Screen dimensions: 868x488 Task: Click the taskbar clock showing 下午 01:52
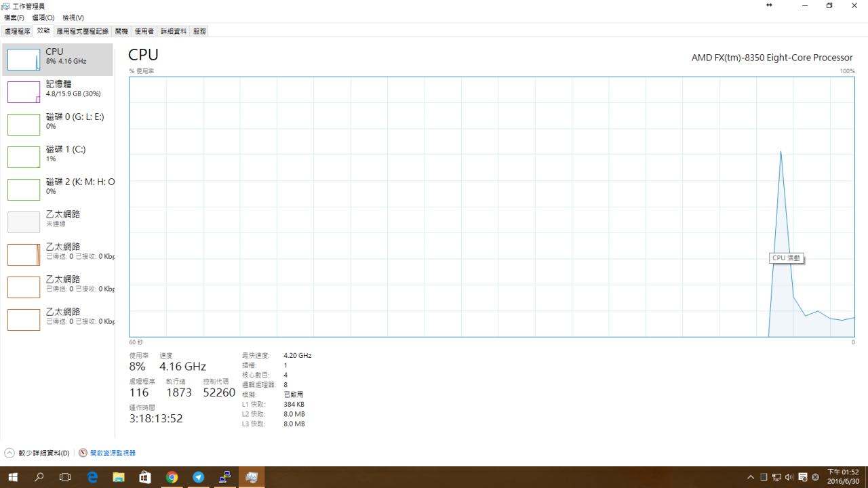click(843, 477)
